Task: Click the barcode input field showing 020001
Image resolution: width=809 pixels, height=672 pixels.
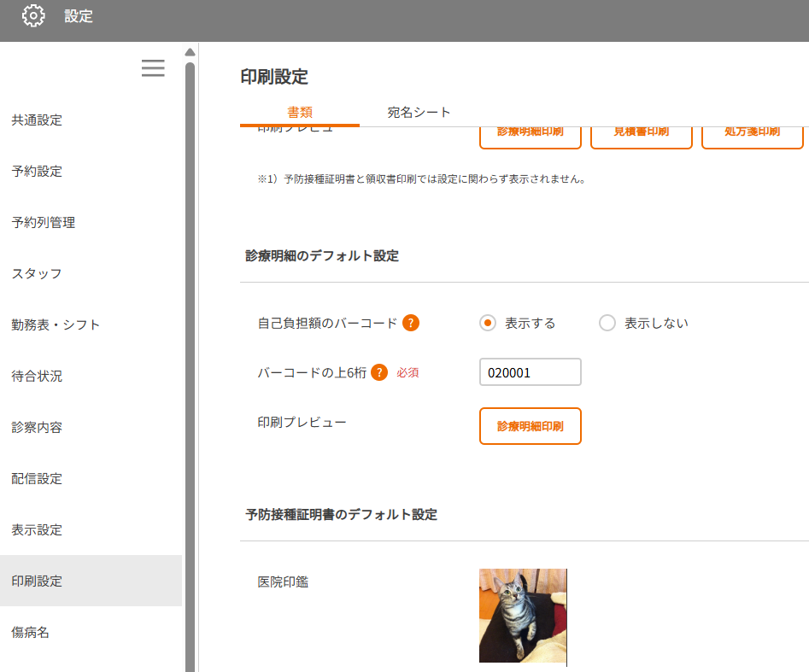Action: (x=530, y=372)
